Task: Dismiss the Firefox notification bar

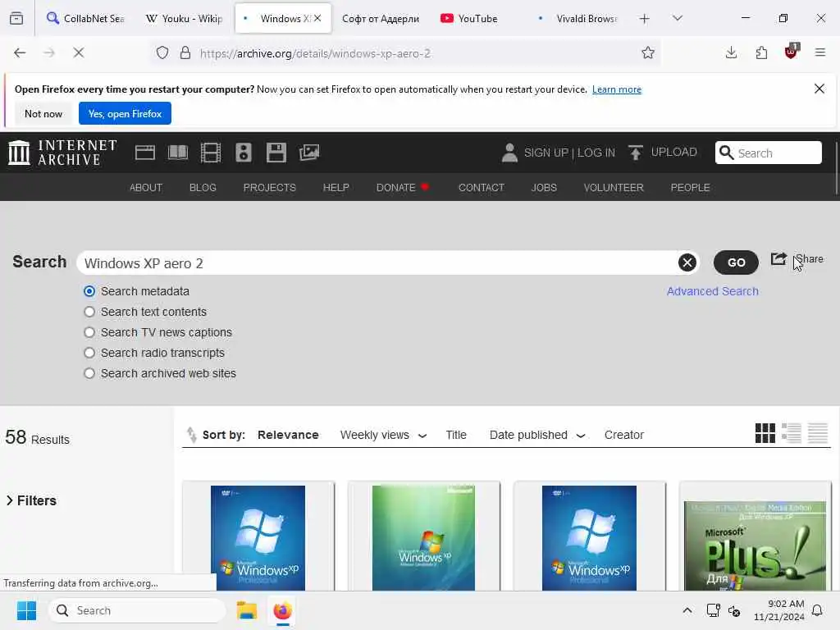Action: click(x=819, y=89)
